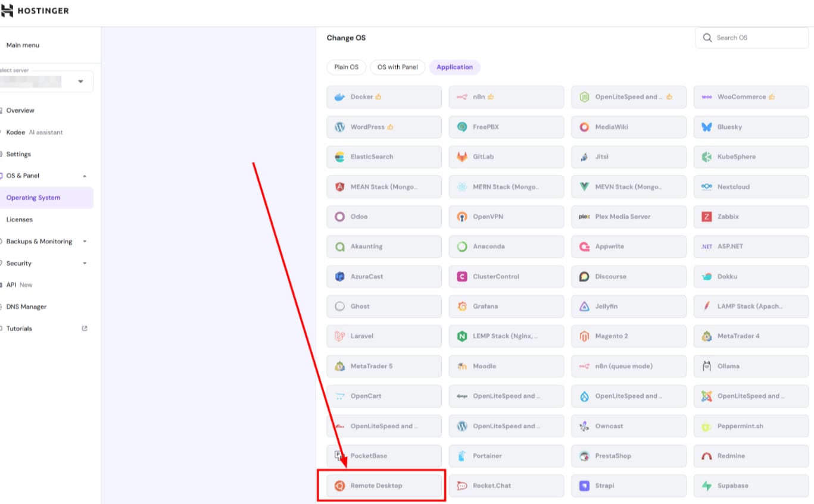Open Tutorials external link icon
814x504 pixels.
(85, 328)
